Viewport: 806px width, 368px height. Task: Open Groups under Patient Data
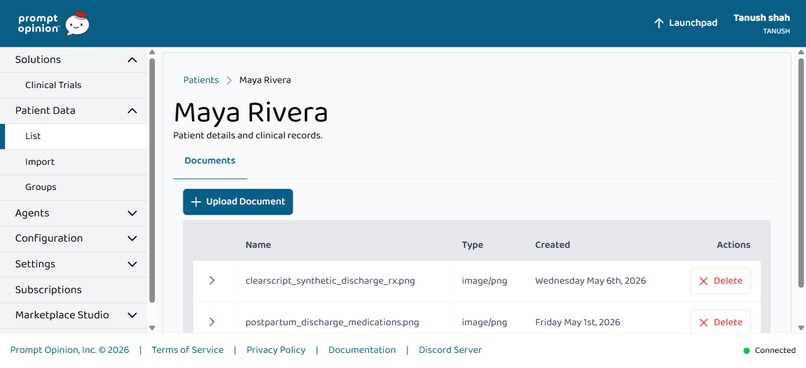(74, 188)
